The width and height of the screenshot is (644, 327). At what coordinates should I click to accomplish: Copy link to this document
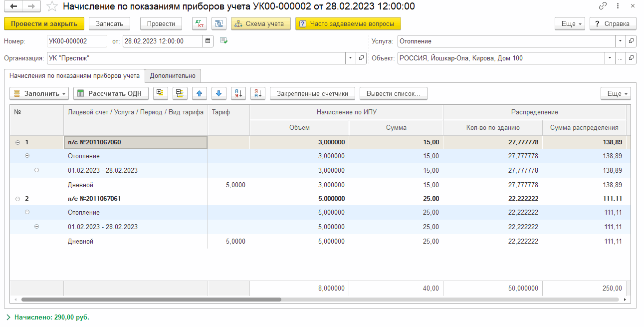[603, 6]
